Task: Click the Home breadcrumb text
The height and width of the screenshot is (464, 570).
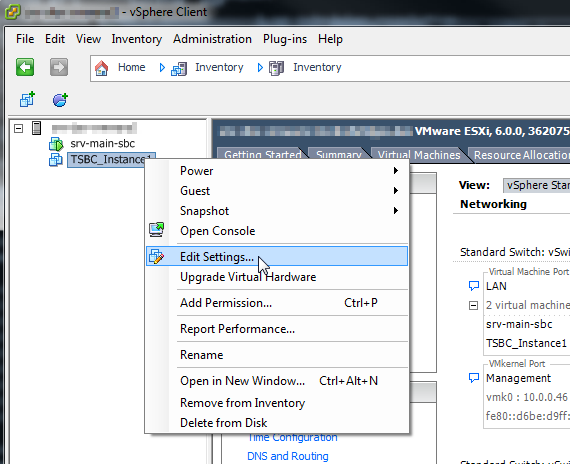Action: [132, 67]
